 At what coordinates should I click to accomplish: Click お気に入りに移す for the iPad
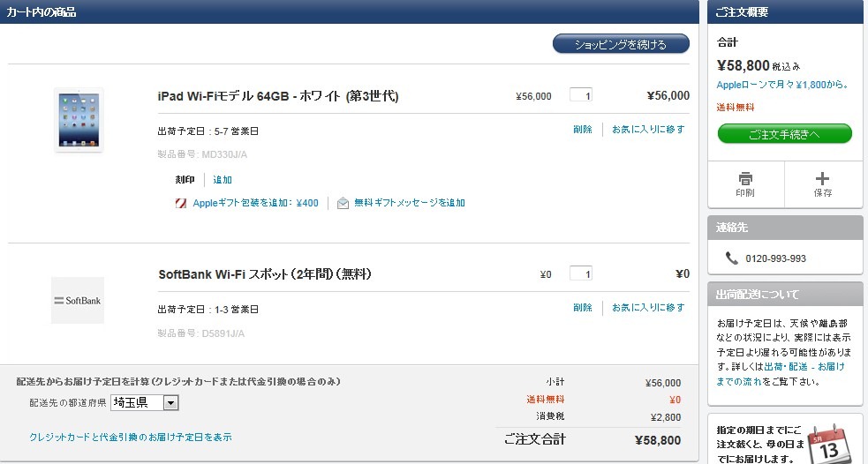coord(647,129)
